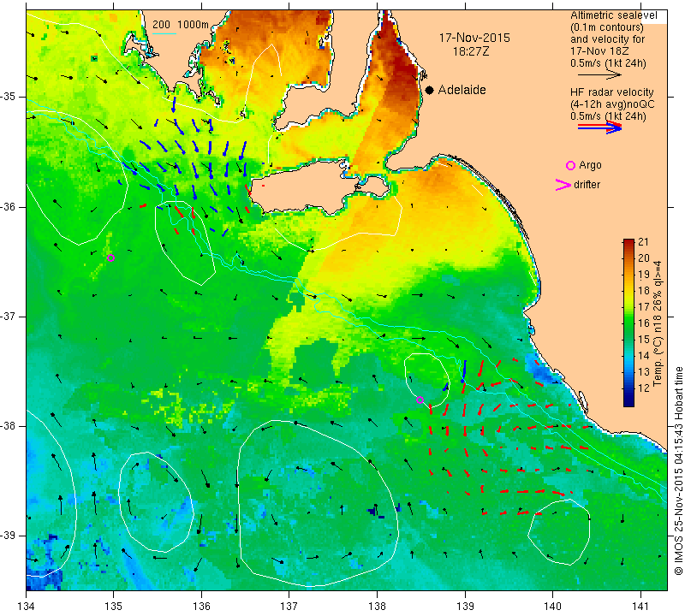
Task: Click the magenta drifter symbol in legend
Action: 563,185
